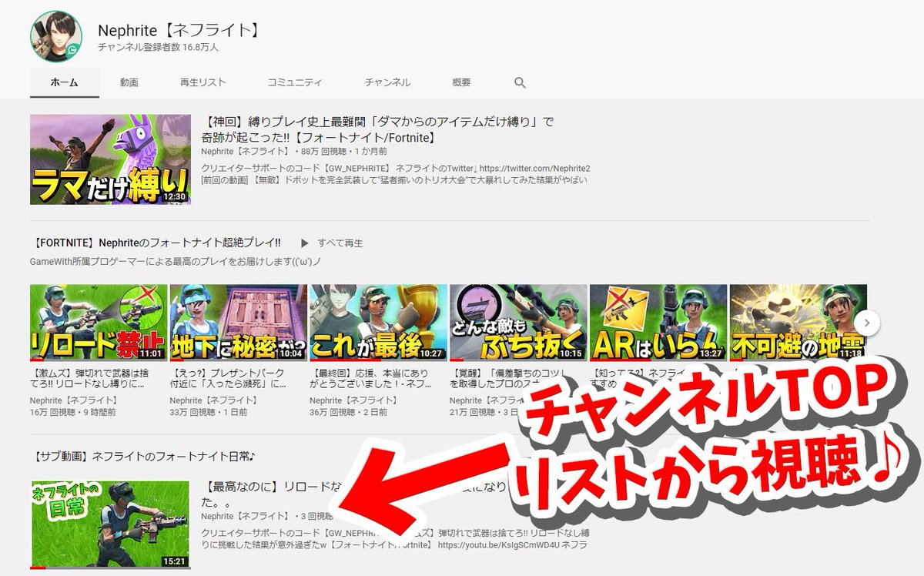The image size is (924, 576).
Task: Open the 再生リスト tab
Action: [x=203, y=82]
